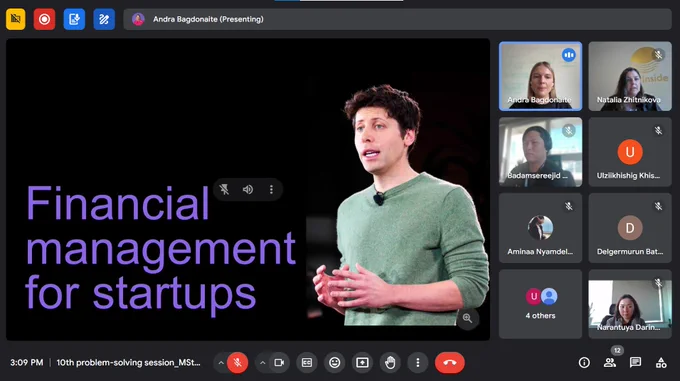This screenshot has height=381, width=680.
Task: Toggle the camera button in the control bar
Action: (x=279, y=362)
